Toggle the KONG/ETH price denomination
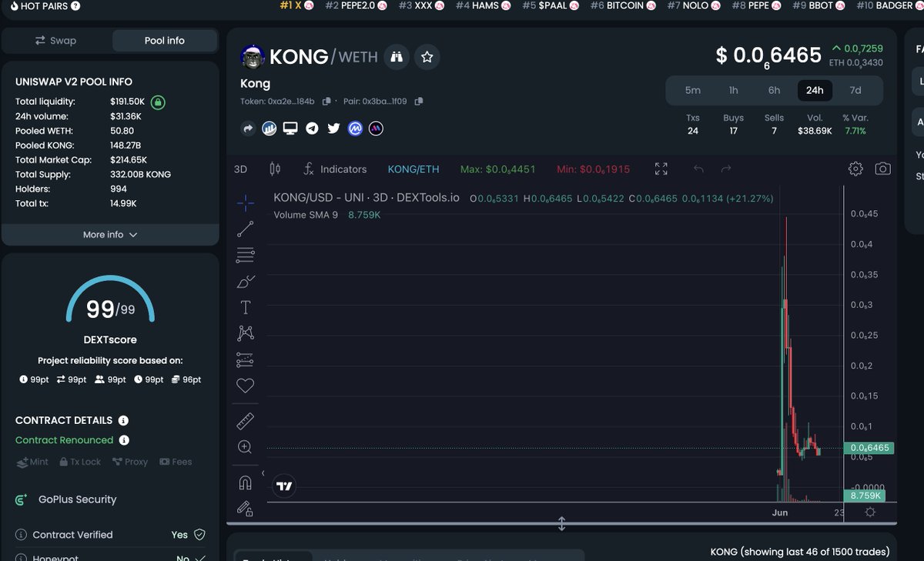 click(x=413, y=169)
